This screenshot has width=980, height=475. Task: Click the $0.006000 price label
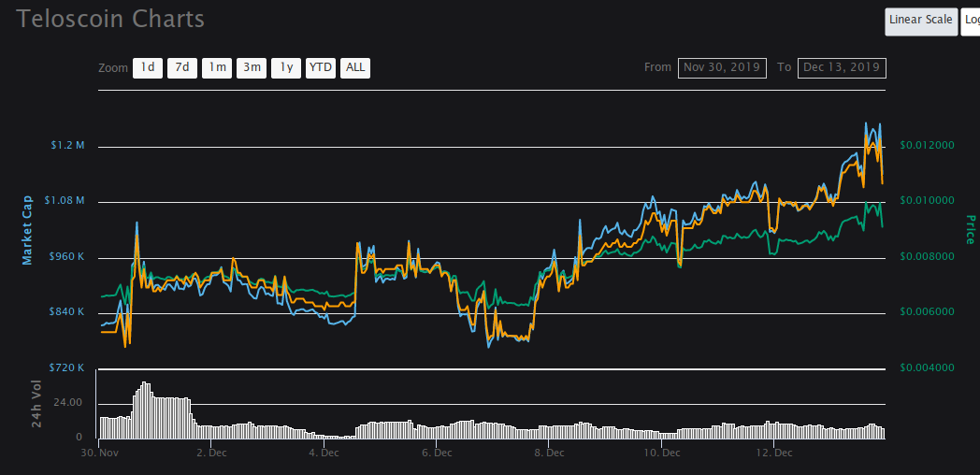coord(927,312)
